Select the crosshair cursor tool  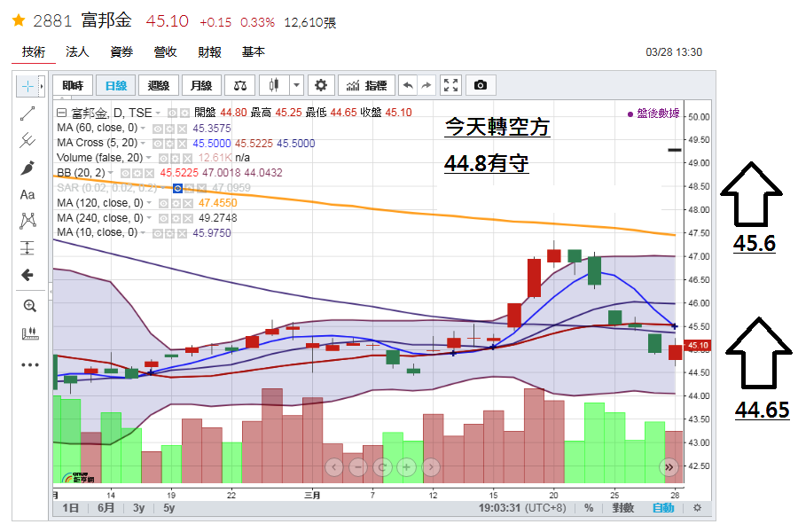(27, 87)
